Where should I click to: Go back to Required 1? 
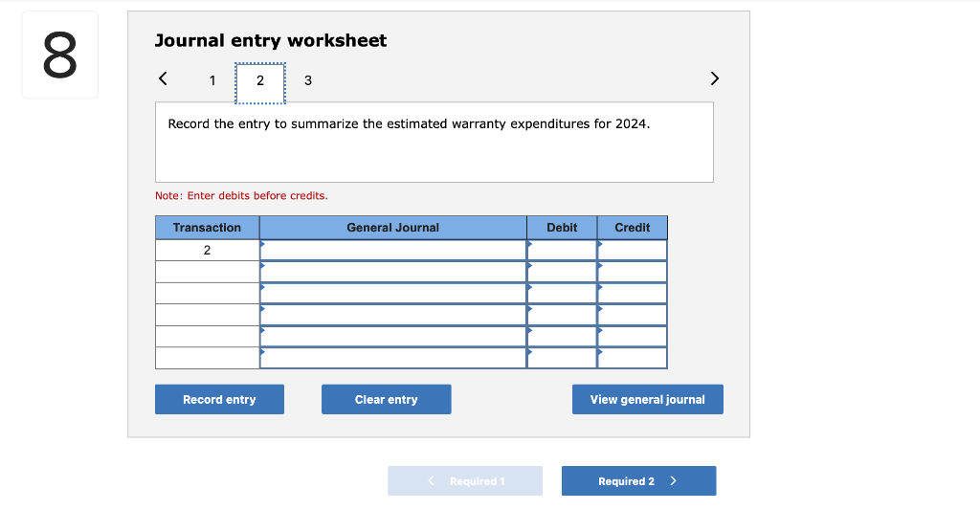point(465,480)
